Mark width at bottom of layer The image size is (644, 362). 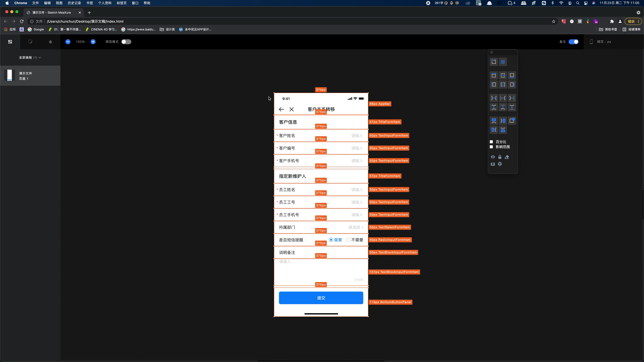click(512, 75)
